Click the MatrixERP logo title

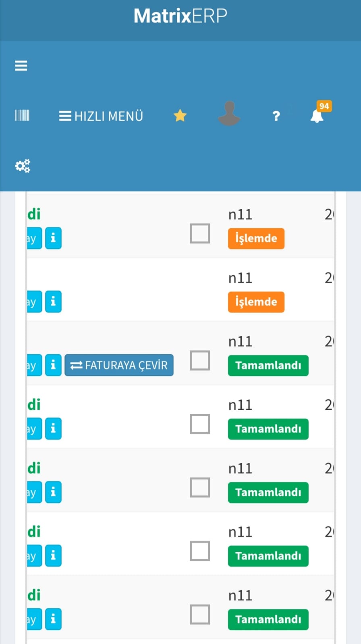click(180, 16)
